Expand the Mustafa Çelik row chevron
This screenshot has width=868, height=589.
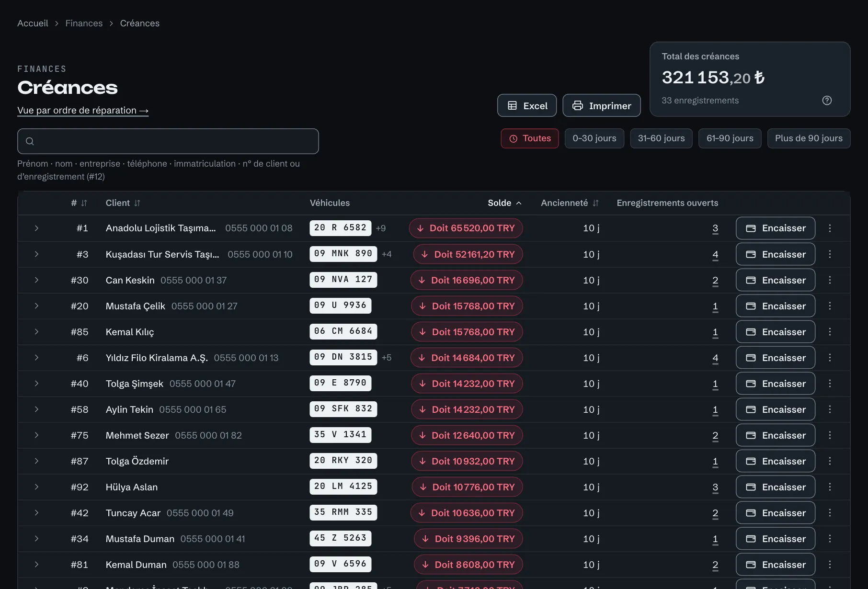click(x=36, y=306)
